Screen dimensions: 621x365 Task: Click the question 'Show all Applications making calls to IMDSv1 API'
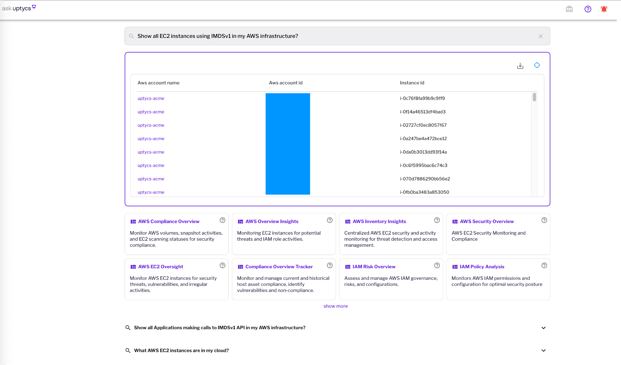coord(219,328)
